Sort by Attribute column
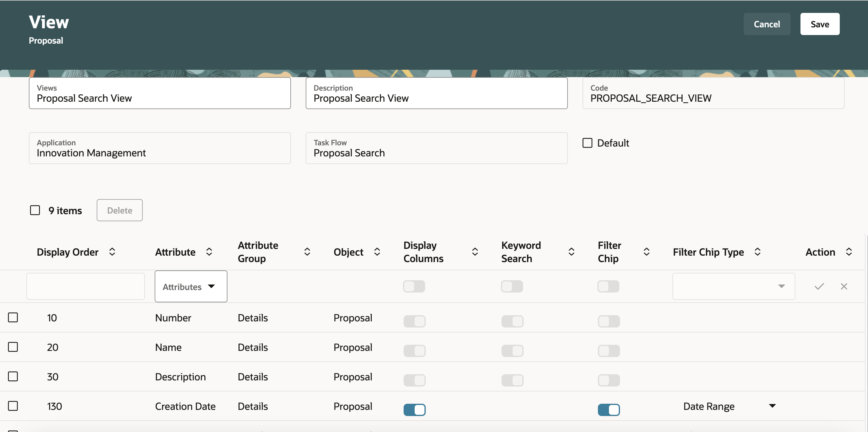The height and width of the screenshot is (432, 868). (209, 252)
